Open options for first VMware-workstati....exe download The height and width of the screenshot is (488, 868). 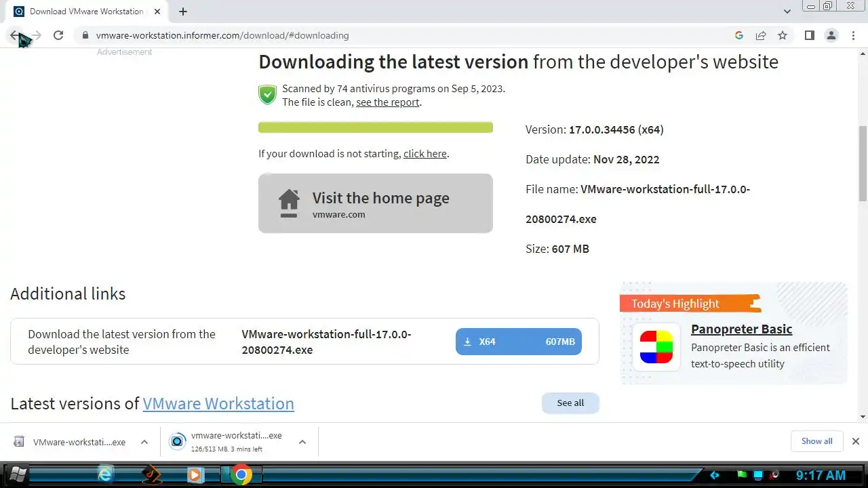(144, 442)
